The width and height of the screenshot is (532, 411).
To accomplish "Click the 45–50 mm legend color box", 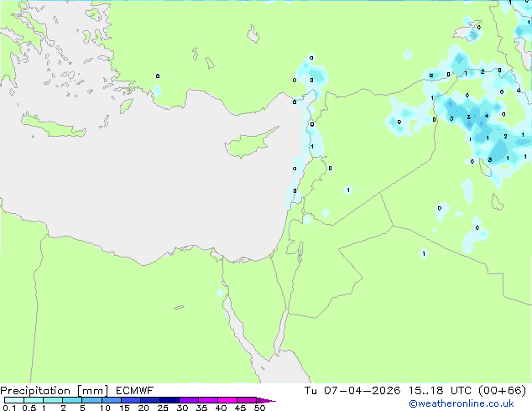I will (x=247, y=400).
